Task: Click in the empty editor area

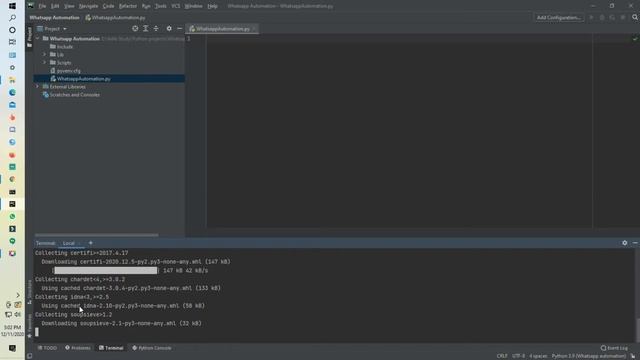Action: pos(399,131)
